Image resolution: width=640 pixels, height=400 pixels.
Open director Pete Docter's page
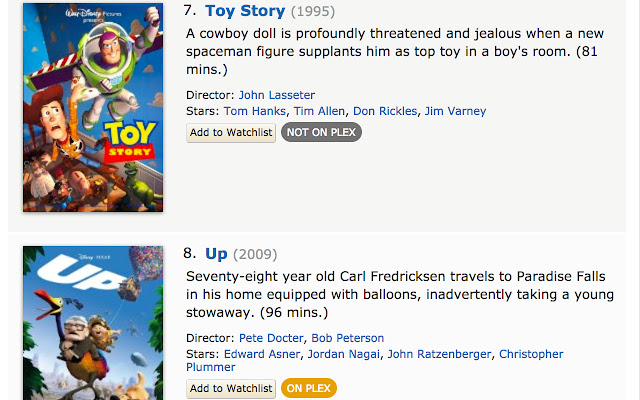tap(272, 338)
